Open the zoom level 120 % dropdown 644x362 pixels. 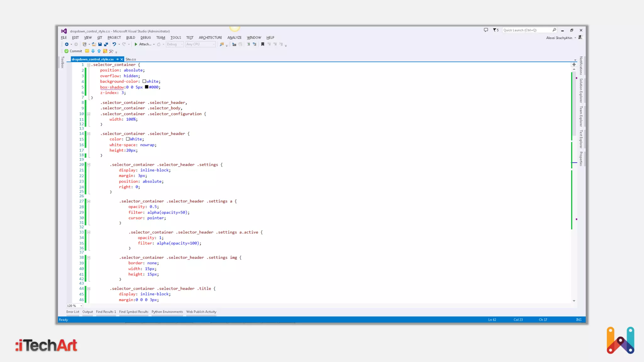click(81, 306)
